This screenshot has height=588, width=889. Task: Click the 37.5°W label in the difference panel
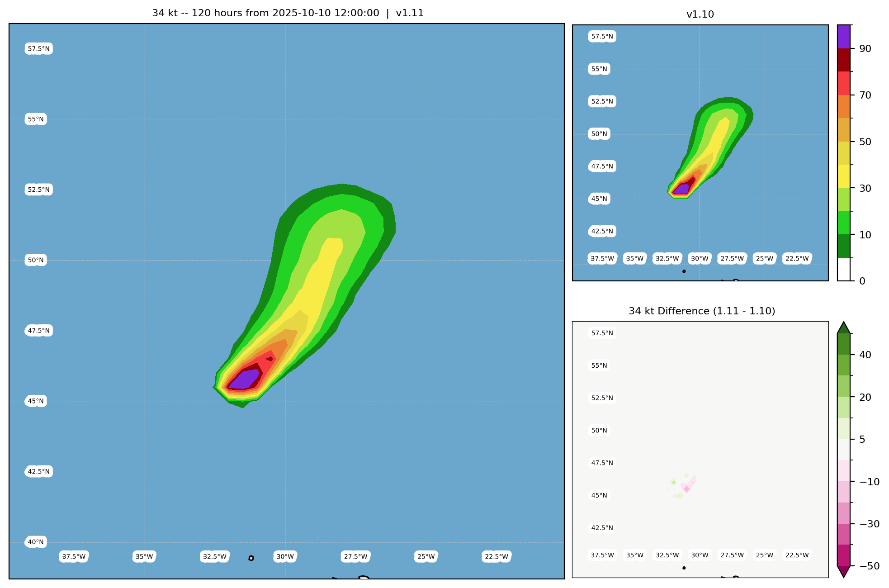(x=602, y=555)
